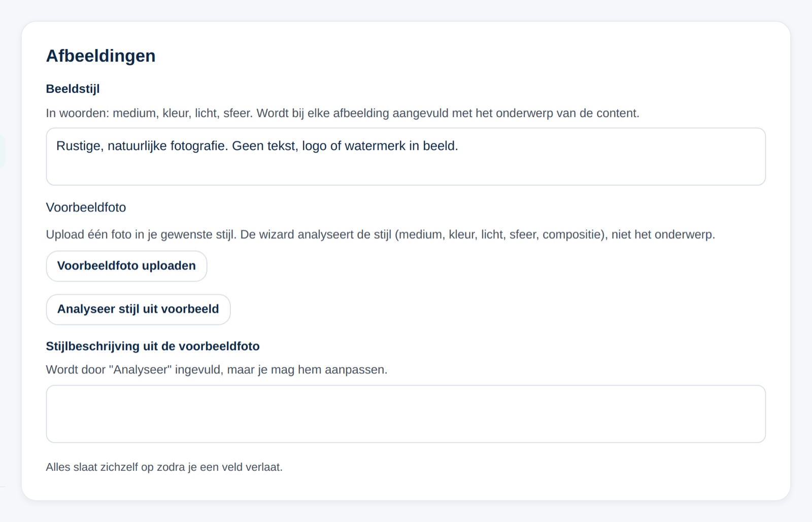
Task: Click the word 'Analyseer' on the analyse button
Action: (x=86, y=309)
